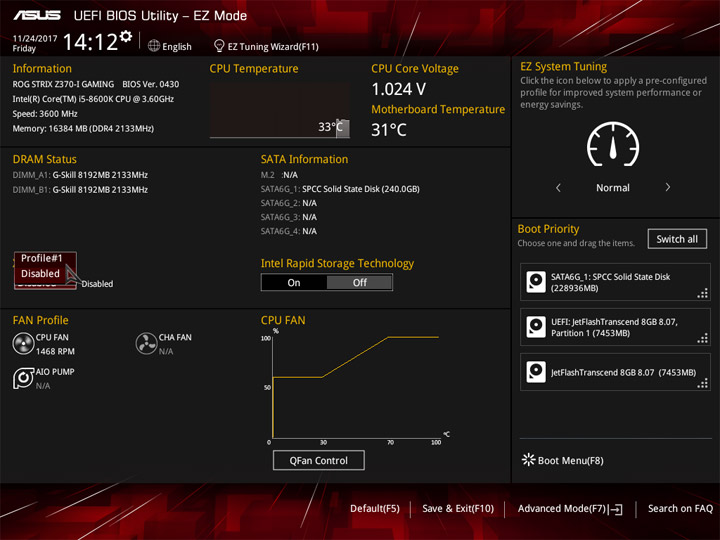Screen dimensions: 720x540
Task: Click the Boot Menu star icon
Action: coord(529,460)
